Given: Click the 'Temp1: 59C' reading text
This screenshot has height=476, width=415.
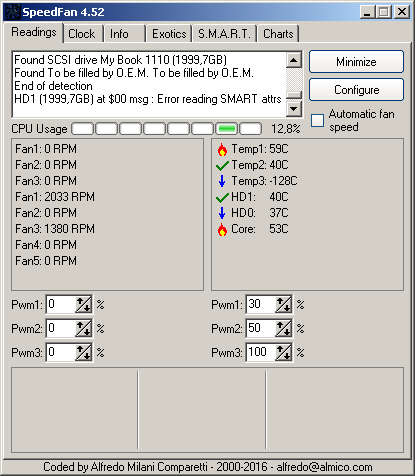Looking at the screenshot, I should click(x=260, y=149).
